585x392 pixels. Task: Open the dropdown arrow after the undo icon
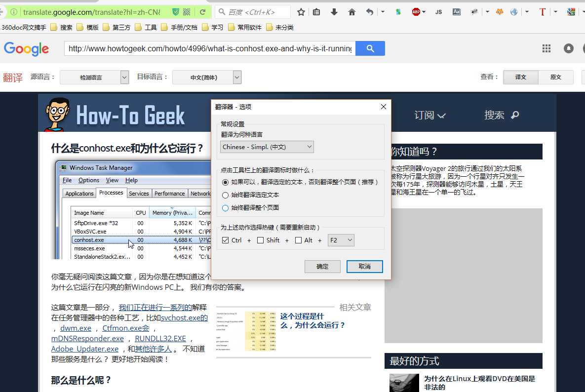pos(383,12)
